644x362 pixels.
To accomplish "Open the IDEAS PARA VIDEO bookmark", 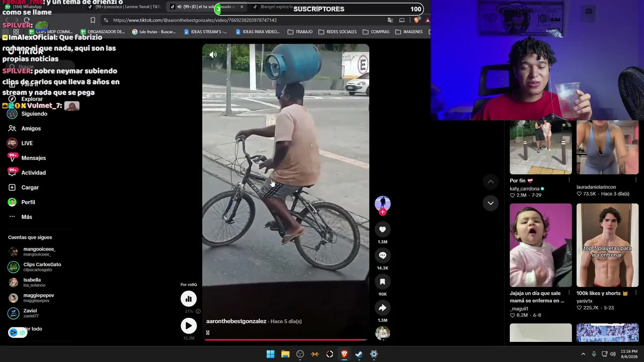I will (x=258, y=32).
